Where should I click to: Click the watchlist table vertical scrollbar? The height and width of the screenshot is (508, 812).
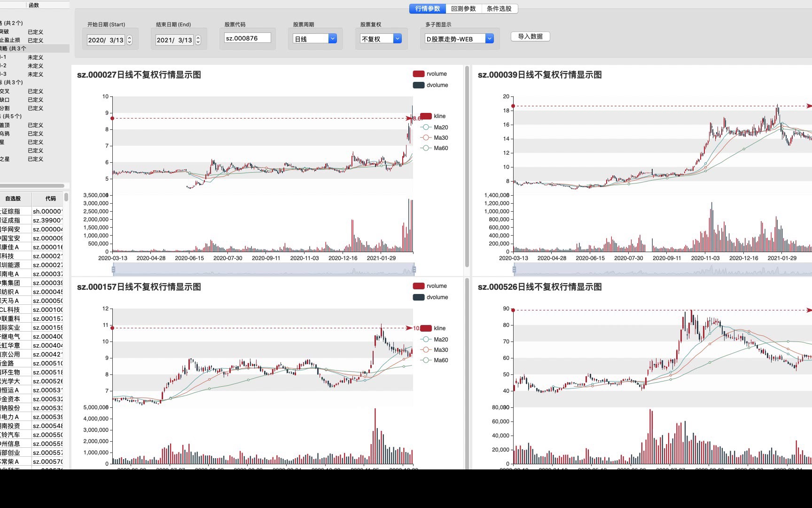[66, 197]
